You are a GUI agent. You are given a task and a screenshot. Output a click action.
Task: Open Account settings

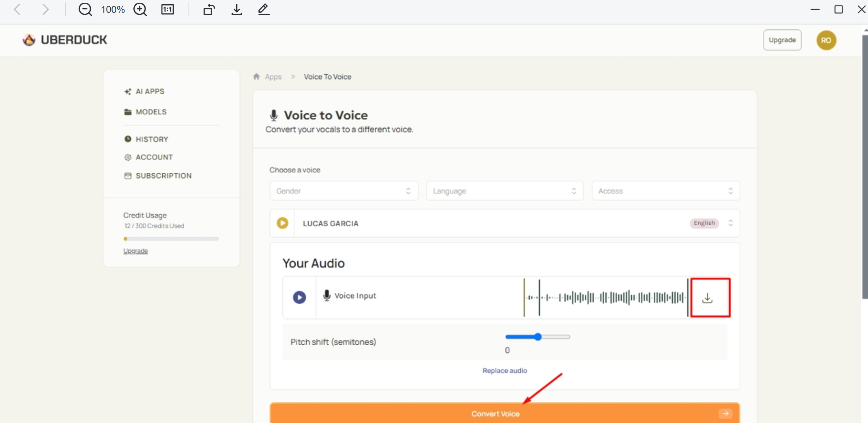click(154, 157)
